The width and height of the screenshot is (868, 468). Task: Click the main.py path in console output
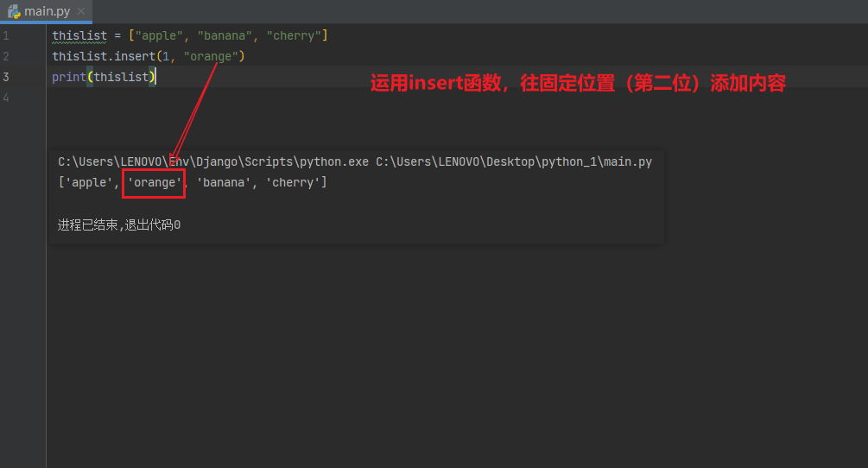(514, 162)
